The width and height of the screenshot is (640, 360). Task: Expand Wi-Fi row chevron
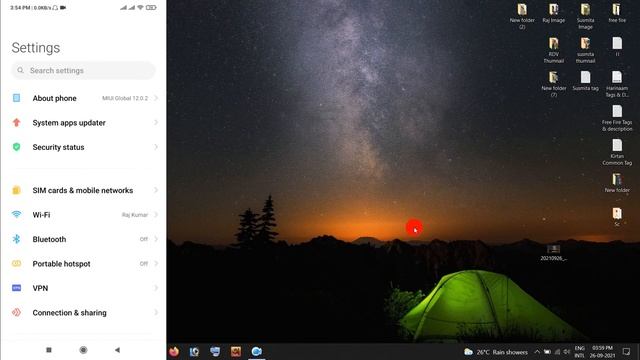tap(156, 215)
